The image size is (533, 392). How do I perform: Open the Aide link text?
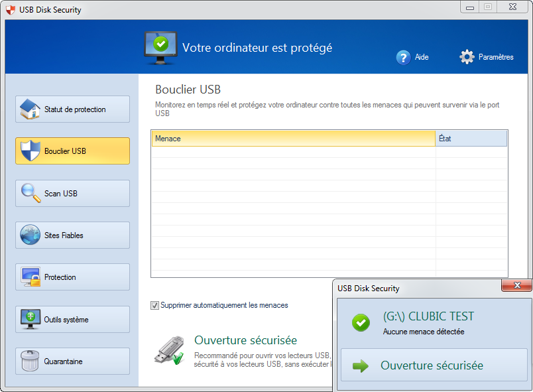pos(422,57)
